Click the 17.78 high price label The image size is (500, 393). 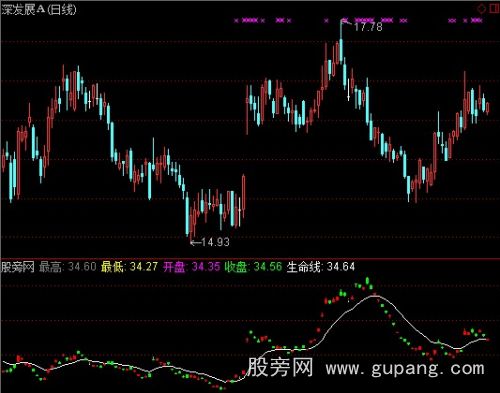(368, 27)
